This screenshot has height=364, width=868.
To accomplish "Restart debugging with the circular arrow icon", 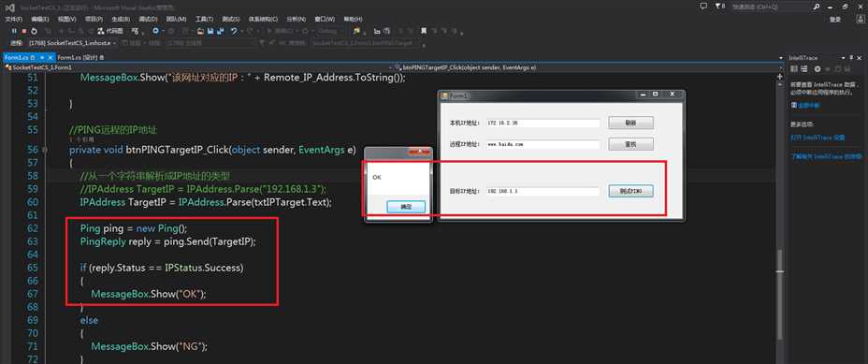I will (x=34, y=31).
